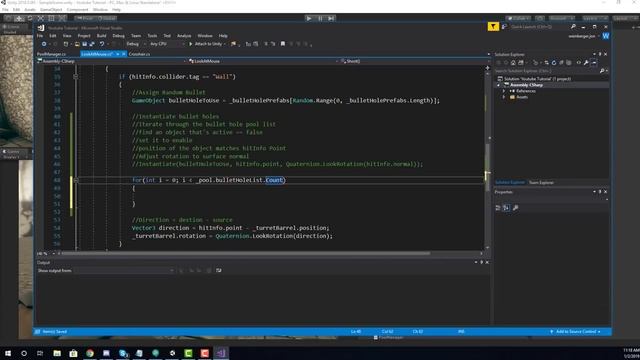The height and width of the screenshot is (360, 640).
Task: Open Any CPU platform dropdown
Action: pyautogui.click(x=167, y=44)
